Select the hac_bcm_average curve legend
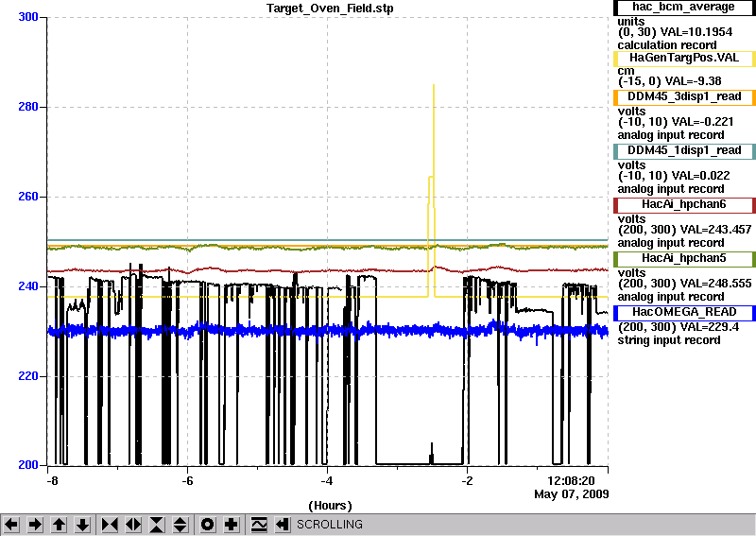The image size is (756, 536). [x=683, y=8]
